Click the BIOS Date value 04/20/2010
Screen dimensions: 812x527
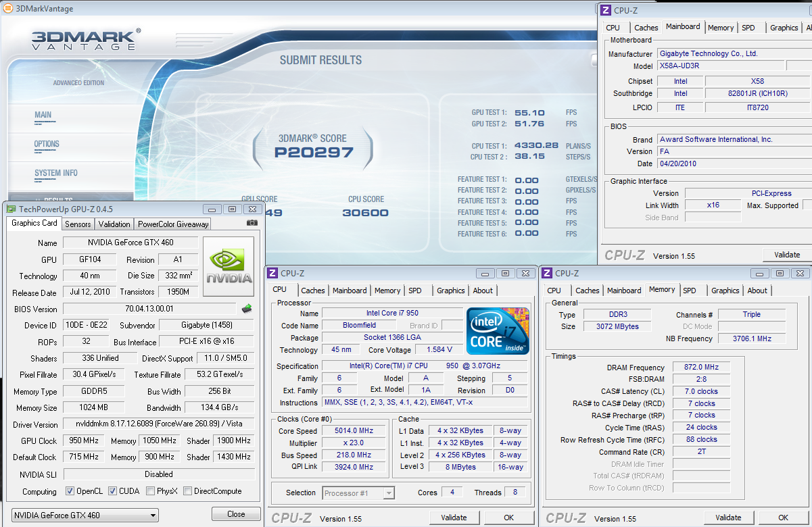point(734,164)
